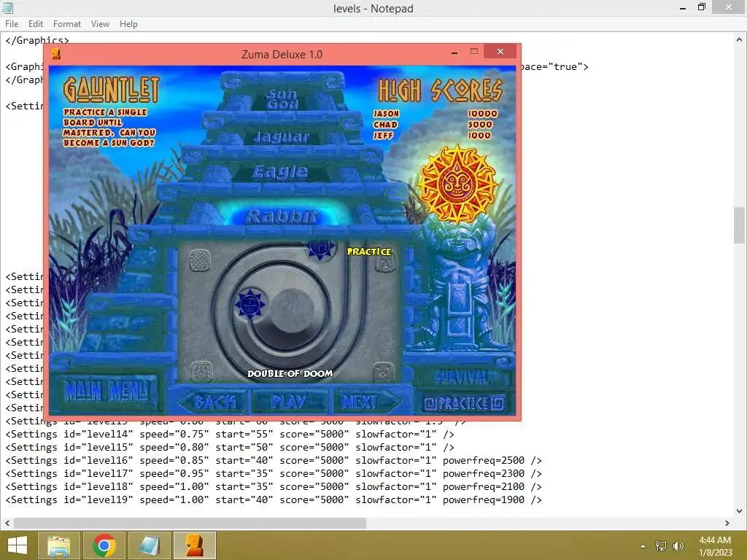Click the level18 settings line in Notepad
Screen dimensions: 747x560
pos(274,486)
